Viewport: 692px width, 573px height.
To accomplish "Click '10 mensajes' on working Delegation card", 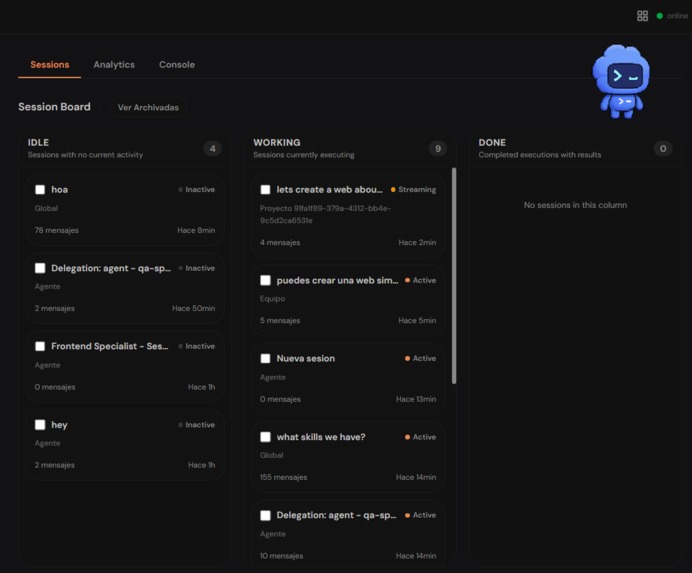I will (282, 556).
